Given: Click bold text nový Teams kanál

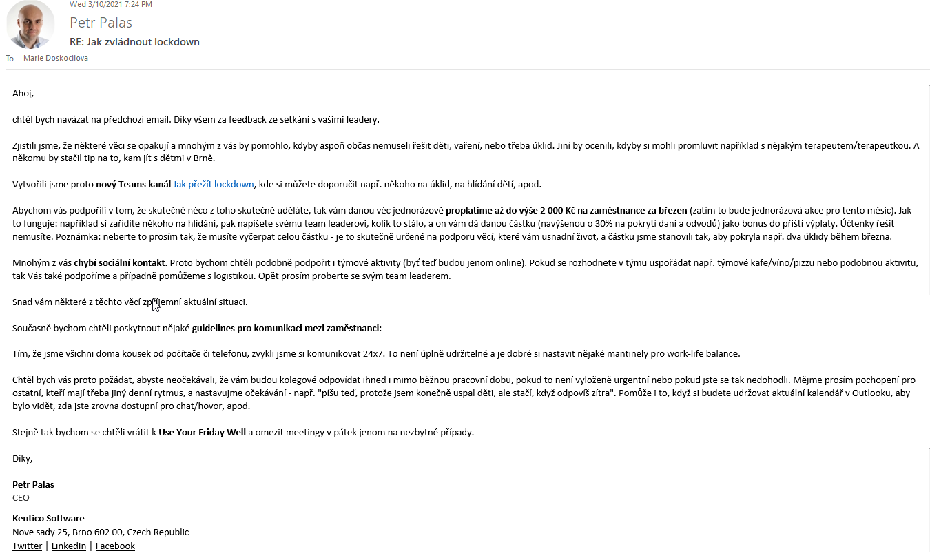Looking at the screenshot, I should 133,185.
